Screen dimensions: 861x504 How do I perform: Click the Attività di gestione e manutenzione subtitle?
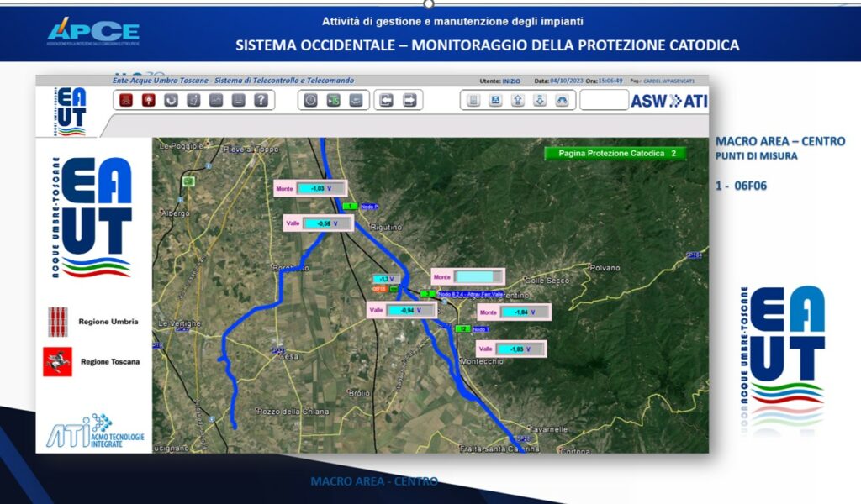click(452, 21)
